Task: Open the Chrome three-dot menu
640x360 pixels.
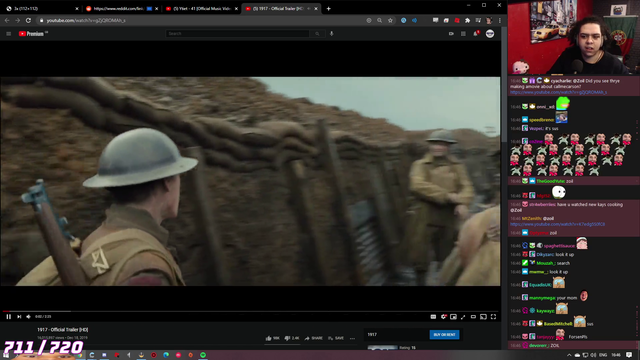Action: [x=500, y=20]
